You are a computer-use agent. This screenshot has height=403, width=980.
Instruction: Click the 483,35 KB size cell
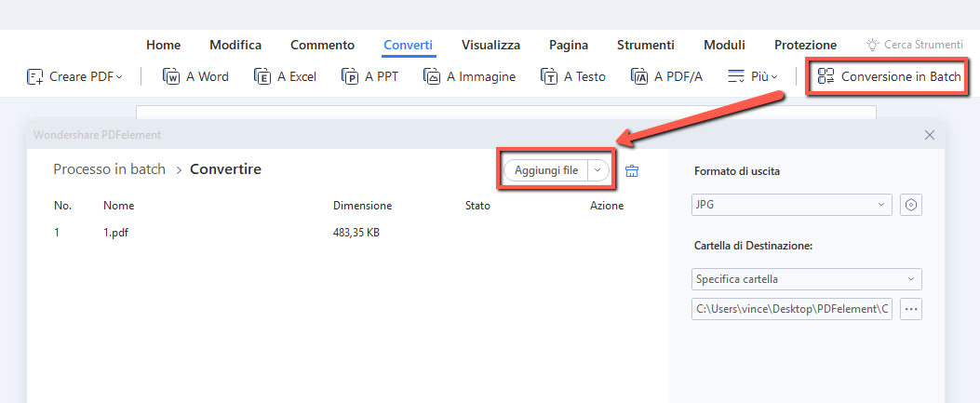click(x=356, y=233)
